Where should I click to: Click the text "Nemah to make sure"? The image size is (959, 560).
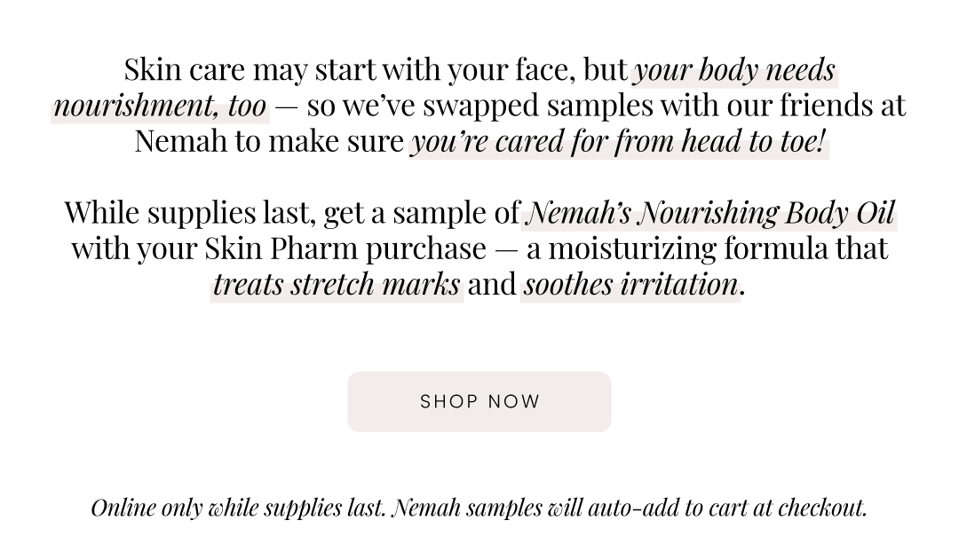[x=269, y=142]
